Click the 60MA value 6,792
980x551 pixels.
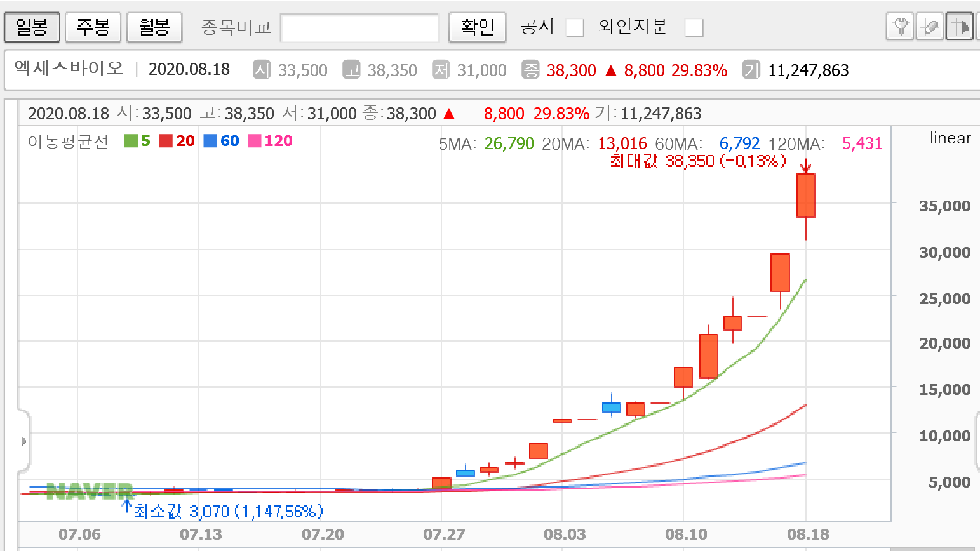(739, 144)
